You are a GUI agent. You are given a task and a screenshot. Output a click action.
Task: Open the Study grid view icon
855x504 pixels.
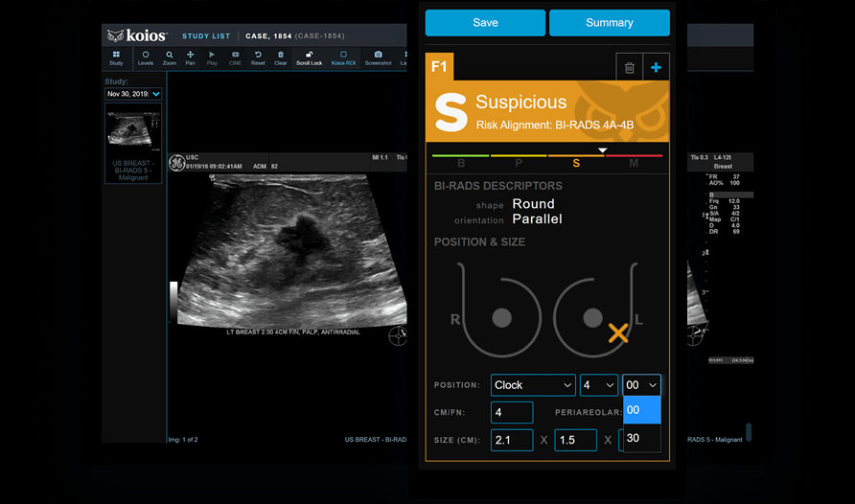pos(116,57)
